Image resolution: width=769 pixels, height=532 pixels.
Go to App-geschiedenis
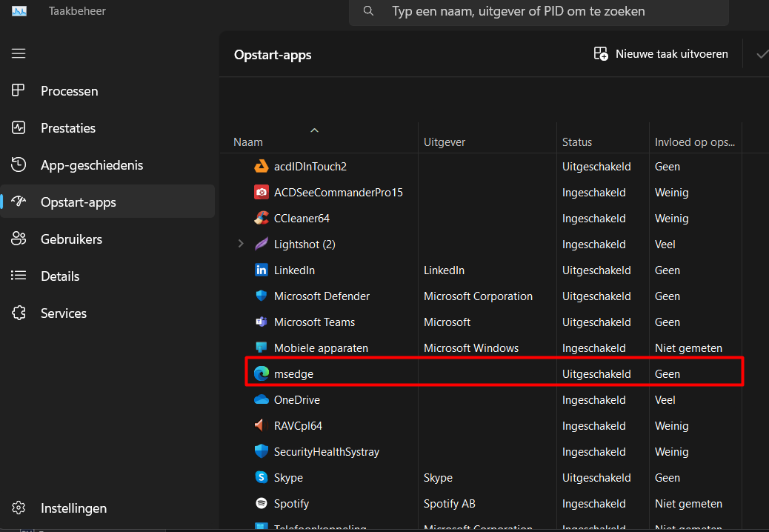pyautogui.click(x=91, y=165)
